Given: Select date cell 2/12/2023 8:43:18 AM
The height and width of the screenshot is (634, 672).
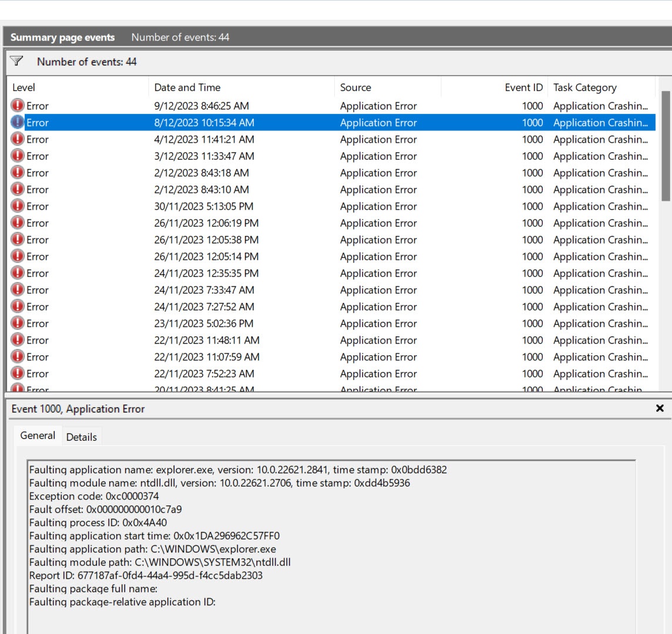Looking at the screenshot, I should click(x=201, y=173).
